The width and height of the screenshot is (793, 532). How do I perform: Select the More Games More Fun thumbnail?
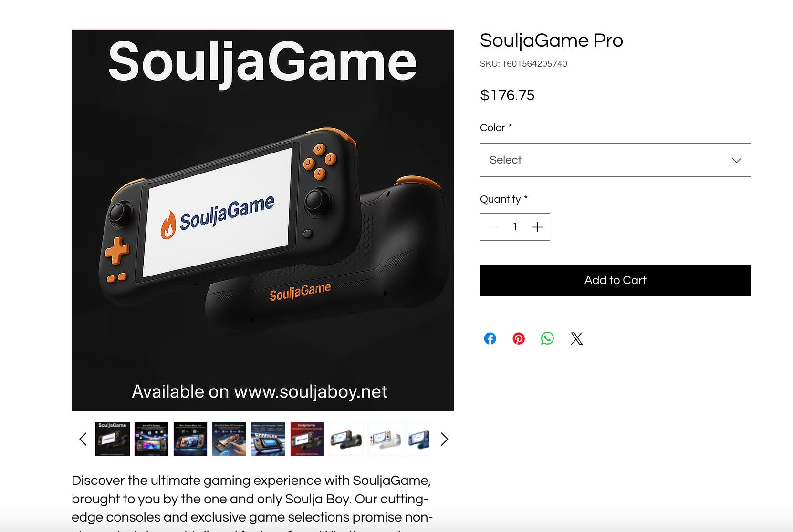pyautogui.click(x=190, y=439)
